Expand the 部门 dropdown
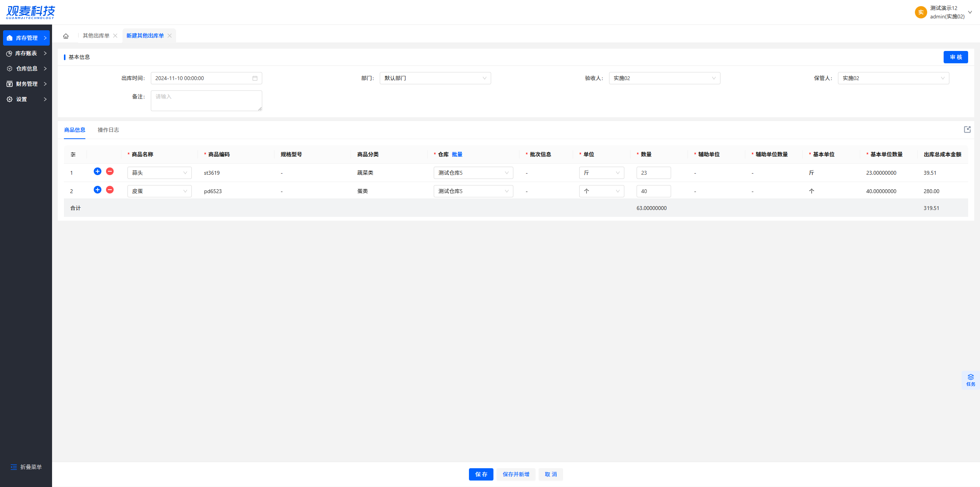 pos(435,78)
